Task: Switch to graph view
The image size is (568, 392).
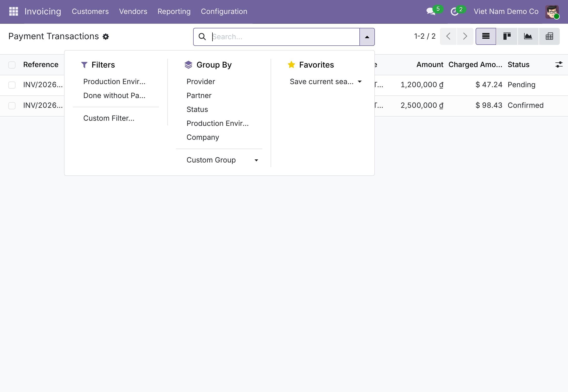Action: click(528, 36)
